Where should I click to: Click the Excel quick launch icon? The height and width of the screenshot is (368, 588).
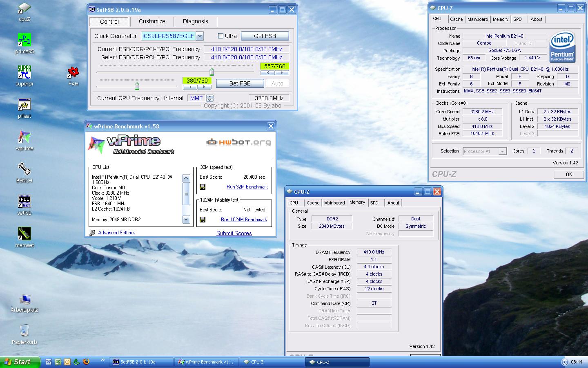[58, 362]
